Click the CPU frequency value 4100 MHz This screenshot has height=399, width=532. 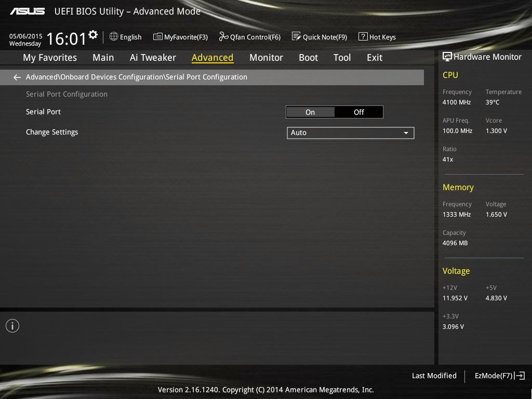[x=456, y=102]
